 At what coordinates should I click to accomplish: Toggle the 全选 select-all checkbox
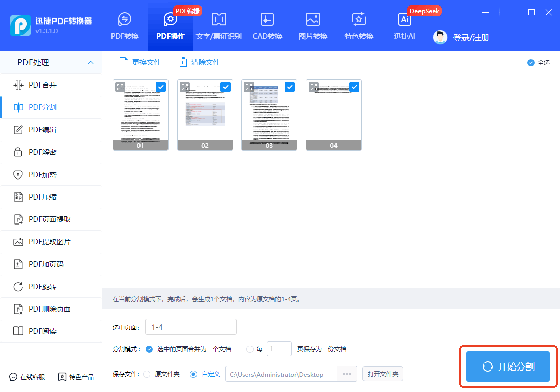(x=530, y=63)
